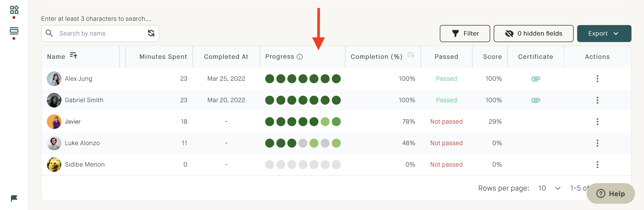Open Gabriel Smith's certificate attachment
This screenshot has width=644, height=210.
pos(536,100)
